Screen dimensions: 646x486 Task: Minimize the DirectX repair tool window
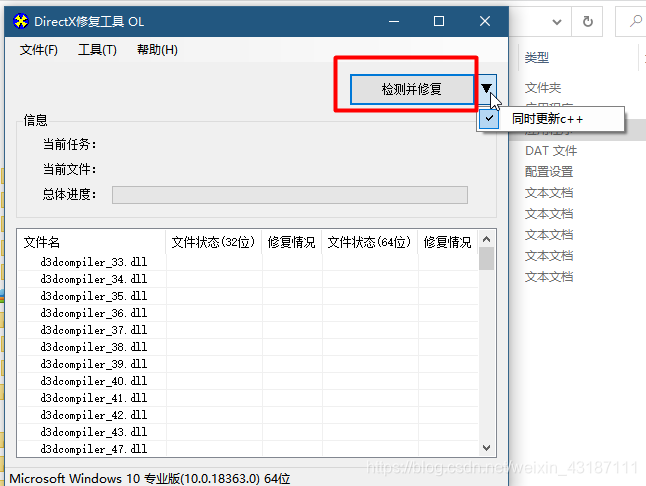click(394, 21)
